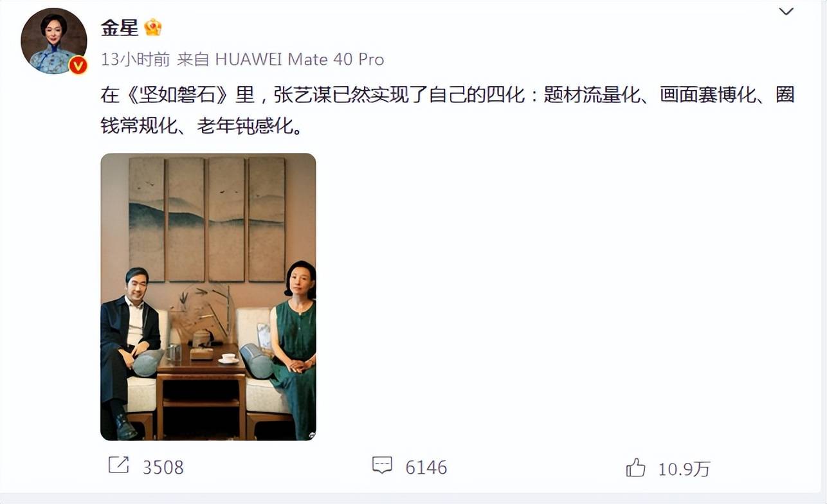Open the attached photo thumbnail
Viewport: 827px width, 504px height.
[x=208, y=297]
